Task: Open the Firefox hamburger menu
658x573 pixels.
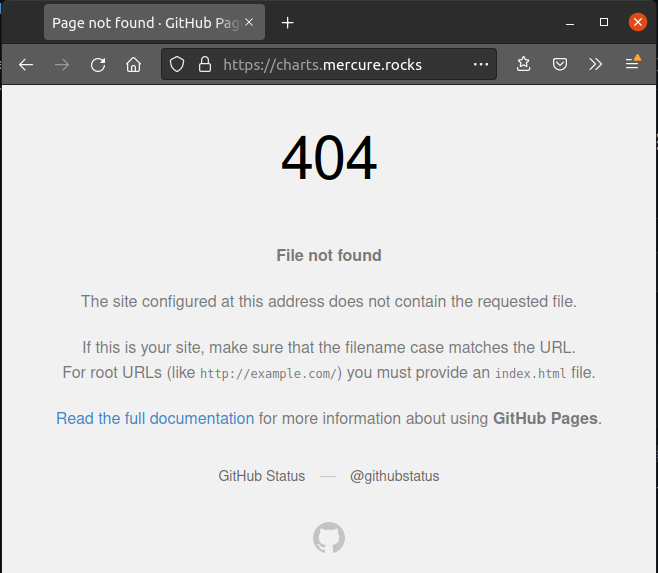Action: [x=632, y=63]
